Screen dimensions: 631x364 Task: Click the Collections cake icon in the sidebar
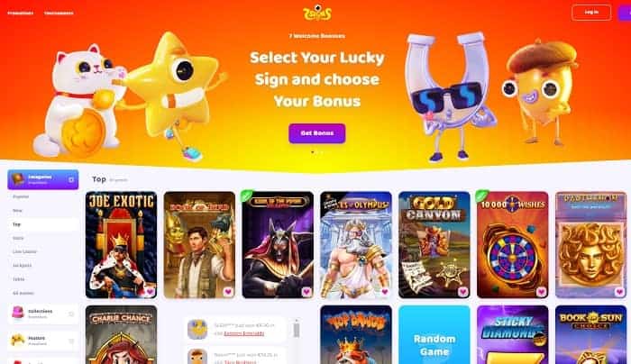pyautogui.click(x=18, y=313)
